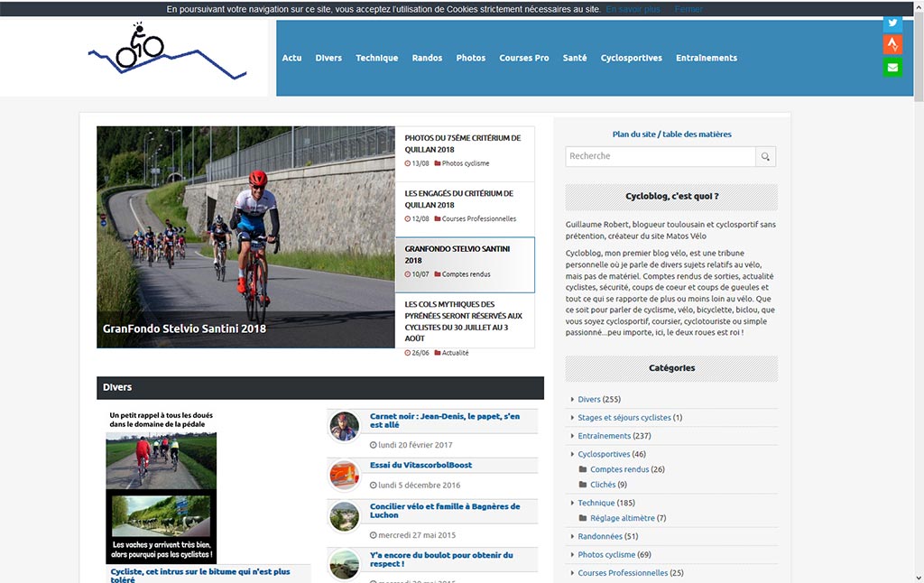This screenshot has width=924, height=583.
Task: Open the Comptes rendus subcategory (26)
Action: (619, 469)
